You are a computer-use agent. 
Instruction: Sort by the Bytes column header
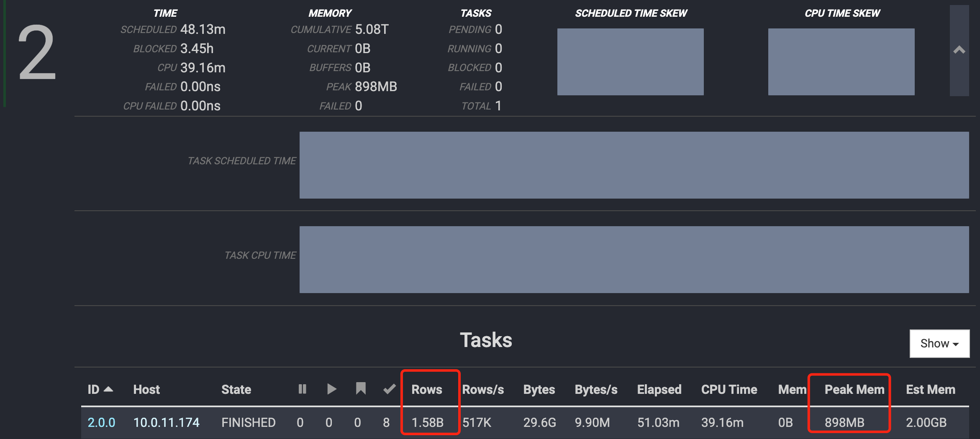coord(539,389)
